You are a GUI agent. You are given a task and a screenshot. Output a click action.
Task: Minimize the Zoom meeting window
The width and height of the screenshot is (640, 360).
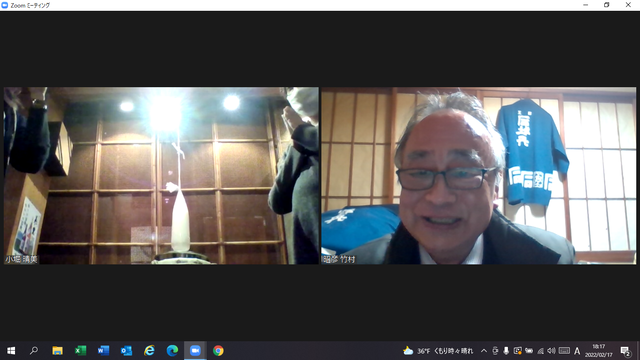pos(586,5)
